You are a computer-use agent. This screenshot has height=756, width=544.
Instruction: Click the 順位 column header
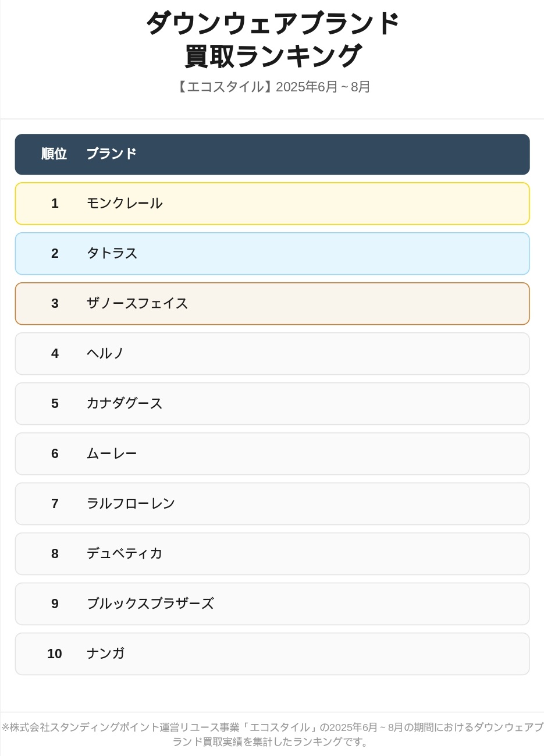click(x=54, y=154)
